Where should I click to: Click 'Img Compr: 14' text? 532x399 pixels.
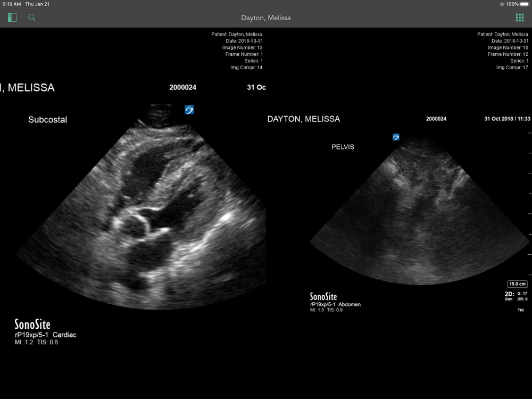pyautogui.click(x=246, y=68)
